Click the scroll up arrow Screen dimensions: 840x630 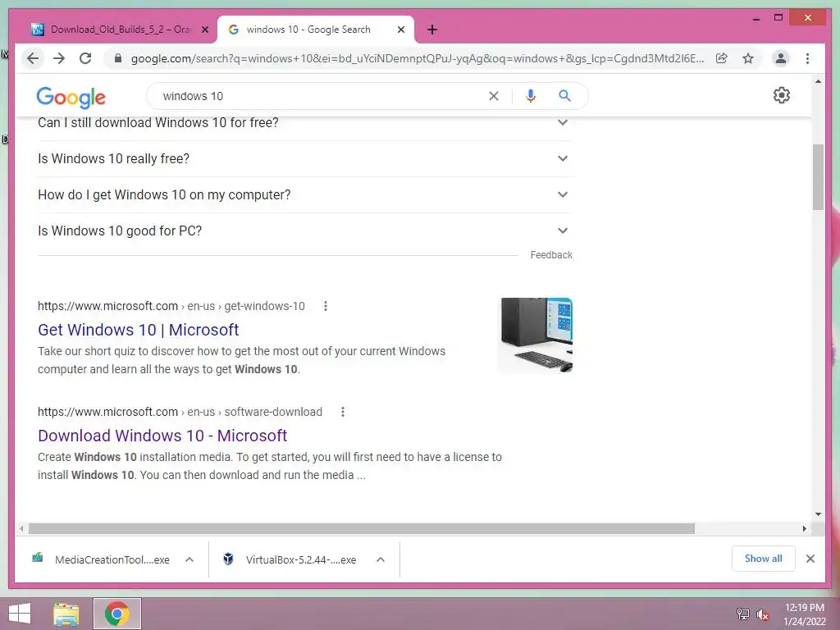point(818,81)
